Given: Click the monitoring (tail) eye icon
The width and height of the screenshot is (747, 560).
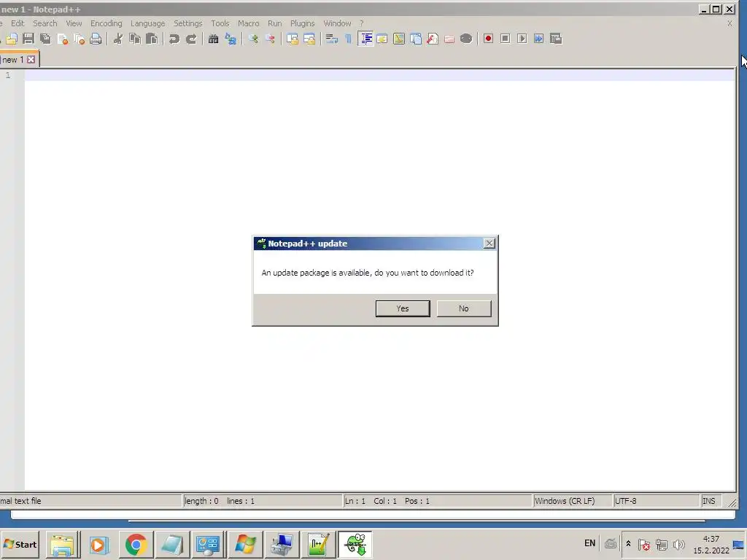Looking at the screenshot, I should 466,39.
